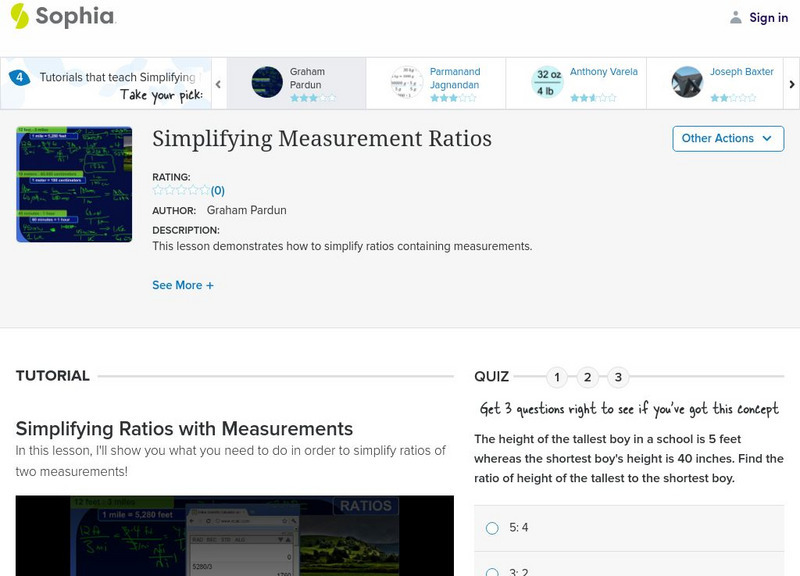Click the Sign in link

766,17
